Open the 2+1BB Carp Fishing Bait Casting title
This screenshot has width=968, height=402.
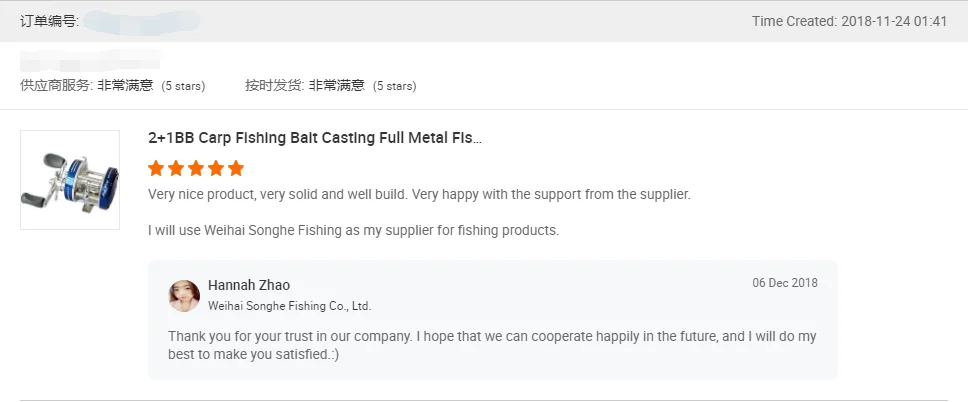[315, 138]
